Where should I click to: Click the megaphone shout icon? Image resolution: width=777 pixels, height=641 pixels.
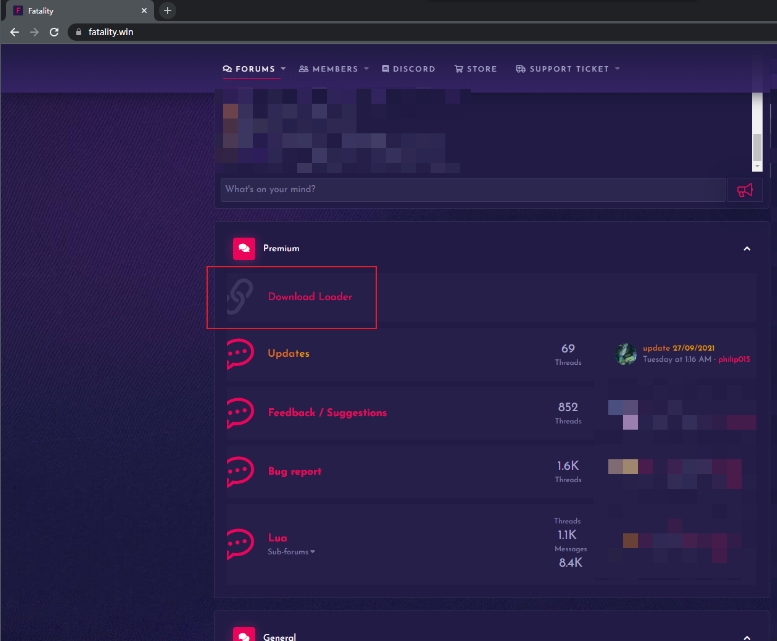pos(745,190)
